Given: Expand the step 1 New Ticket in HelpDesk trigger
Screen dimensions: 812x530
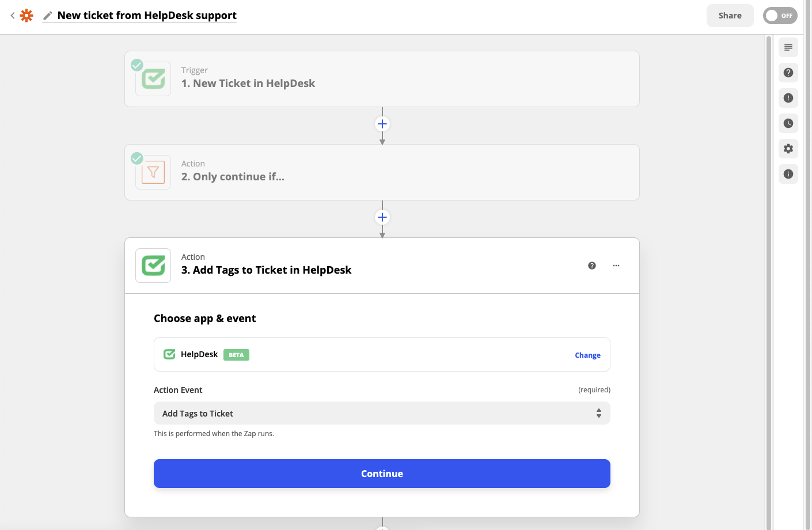Looking at the screenshot, I should pos(382,79).
